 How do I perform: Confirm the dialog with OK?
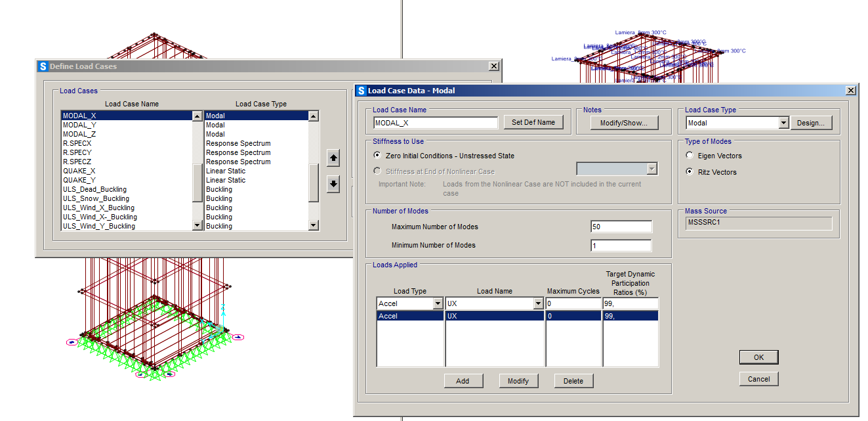(x=758, y=357)
